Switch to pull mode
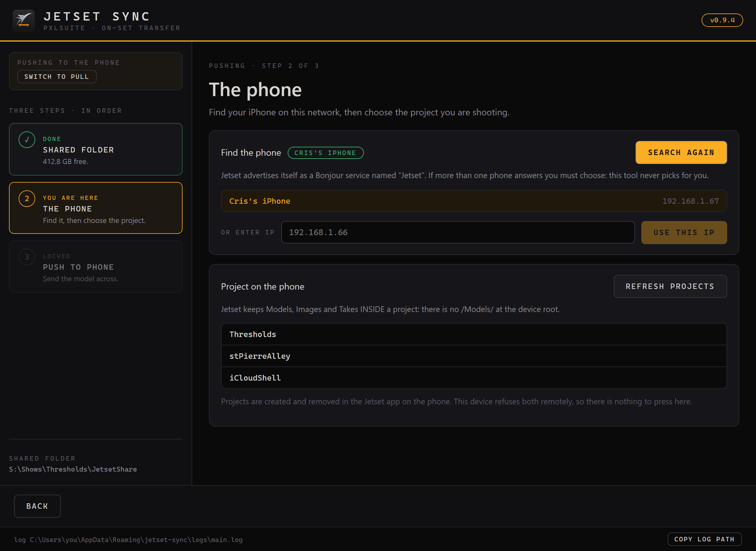 click(57, 77)
